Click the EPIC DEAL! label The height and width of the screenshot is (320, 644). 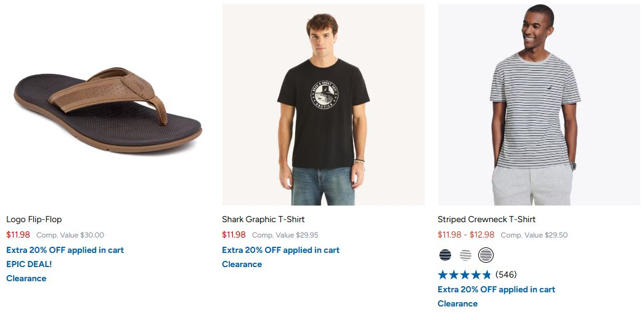(29, 264)
